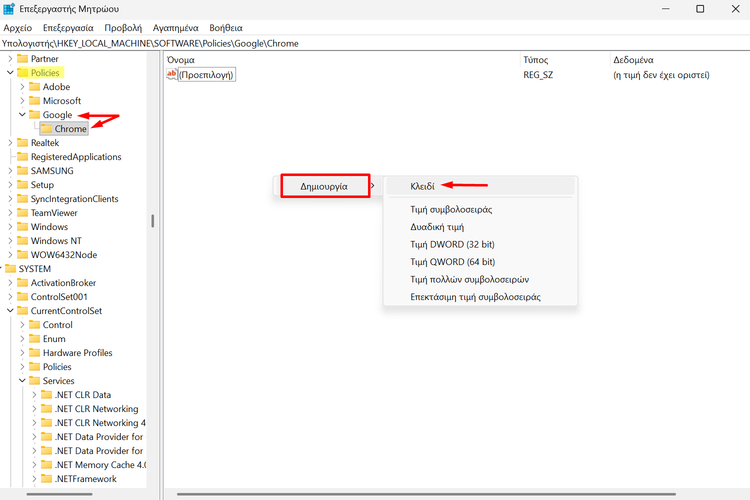Click the Enum key folder icon
The width and height of the screenshot is (750, 500).
point(34,339)
